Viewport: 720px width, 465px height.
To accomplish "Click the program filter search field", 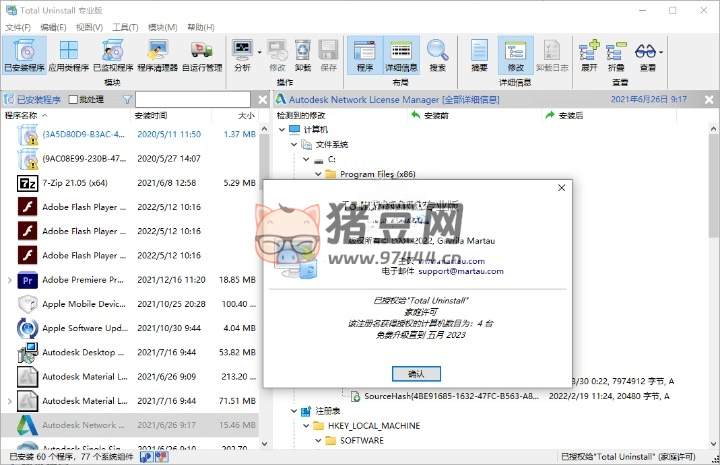I will click(x=190, y=100).
